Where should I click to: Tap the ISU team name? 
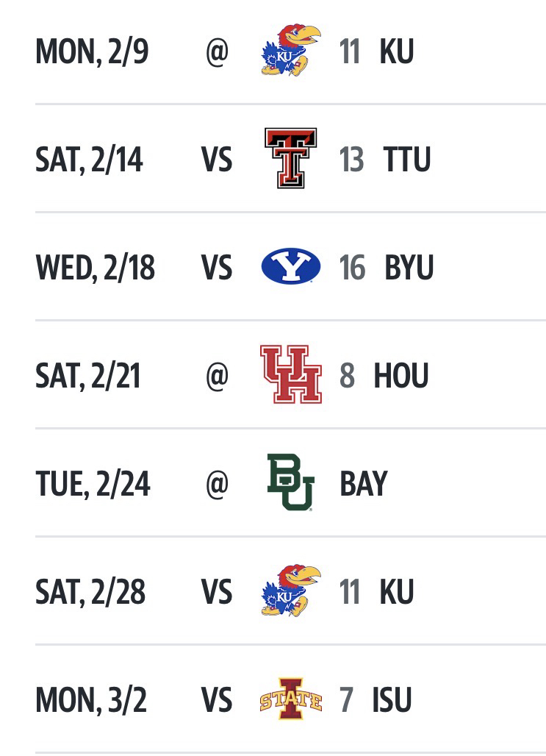point(392,699)
